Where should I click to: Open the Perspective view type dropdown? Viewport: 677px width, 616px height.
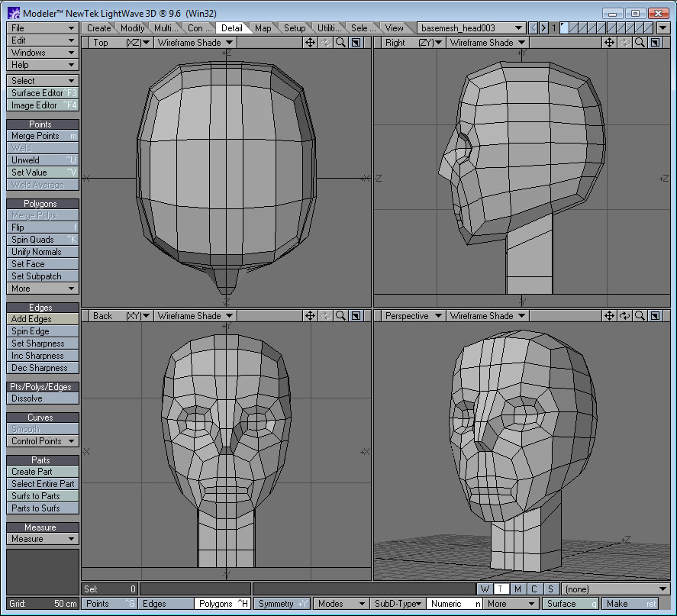pyautogui.click(x=413, y=315)
